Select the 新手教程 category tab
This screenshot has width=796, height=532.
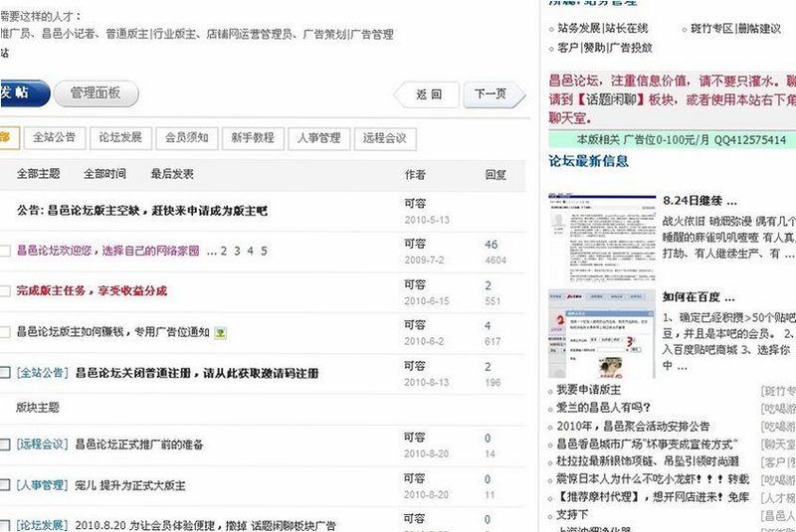(x=253, y=138)
